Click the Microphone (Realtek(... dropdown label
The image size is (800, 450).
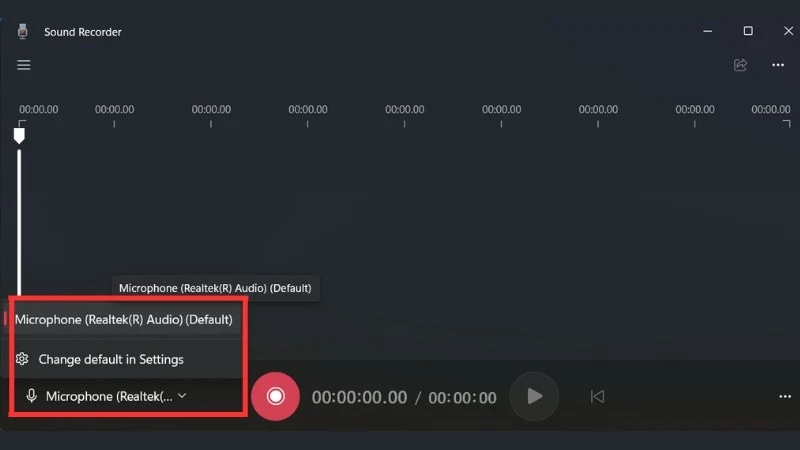pos(109,396)
